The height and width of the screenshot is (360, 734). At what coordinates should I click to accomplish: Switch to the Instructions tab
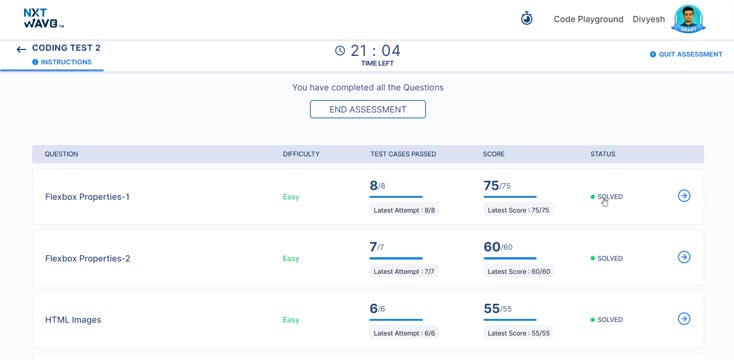pyautogui.click(x=62, y=62)
